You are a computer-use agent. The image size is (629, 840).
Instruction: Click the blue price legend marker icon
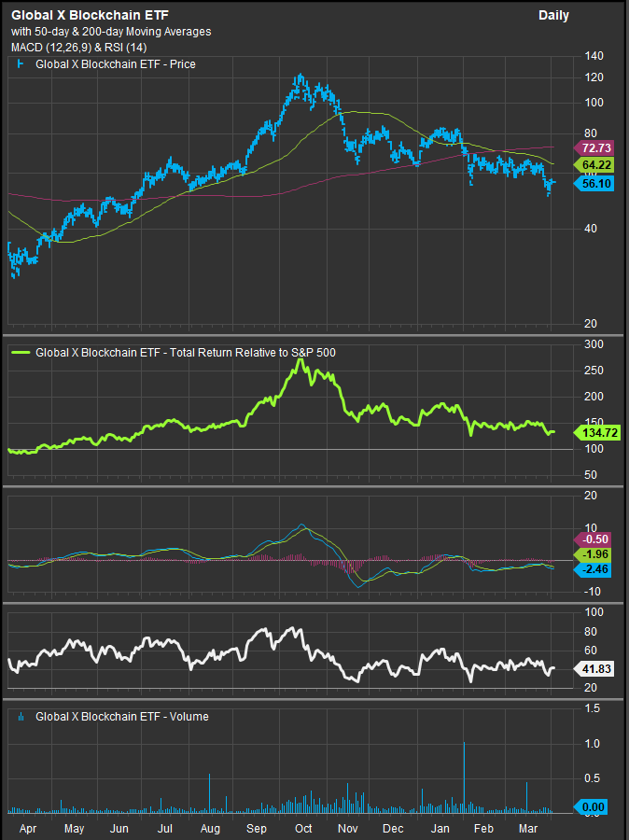point(21,64)
